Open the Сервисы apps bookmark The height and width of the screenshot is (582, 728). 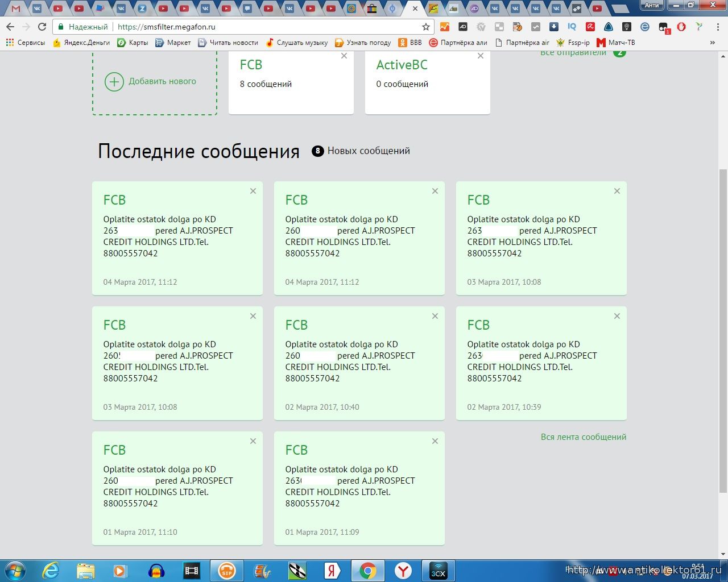[x=26, y=43]
